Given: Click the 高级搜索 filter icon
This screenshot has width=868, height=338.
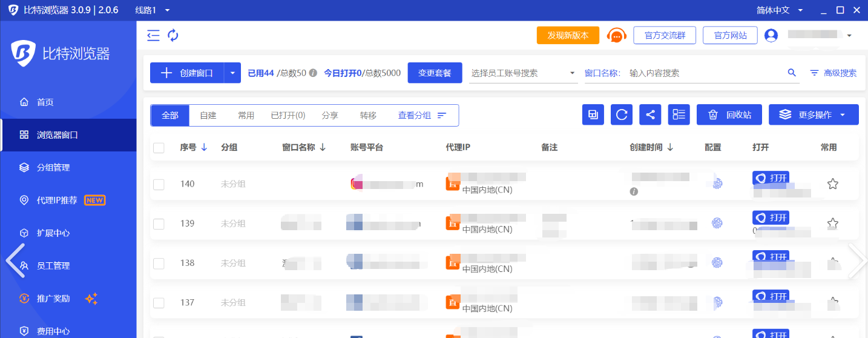Looking at the screenshot, I should click(815, 73).
